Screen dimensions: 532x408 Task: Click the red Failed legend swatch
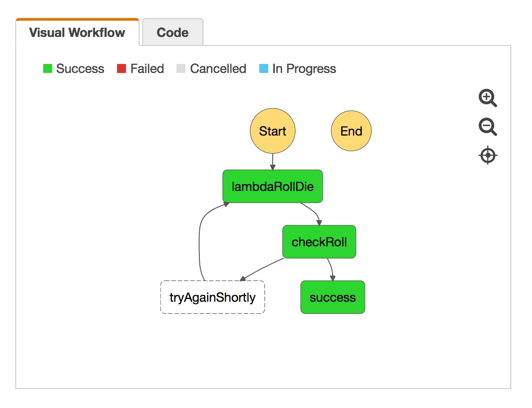[122, 69]
